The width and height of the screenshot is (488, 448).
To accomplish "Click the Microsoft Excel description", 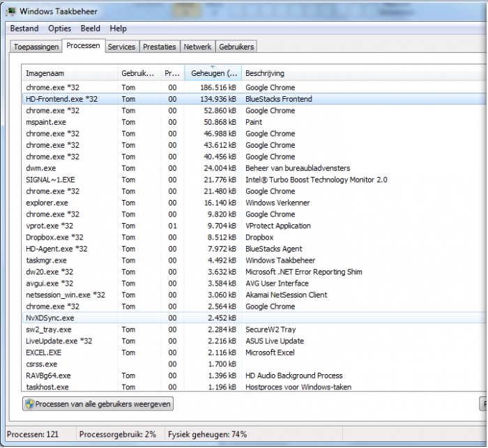I will point(270,352).
